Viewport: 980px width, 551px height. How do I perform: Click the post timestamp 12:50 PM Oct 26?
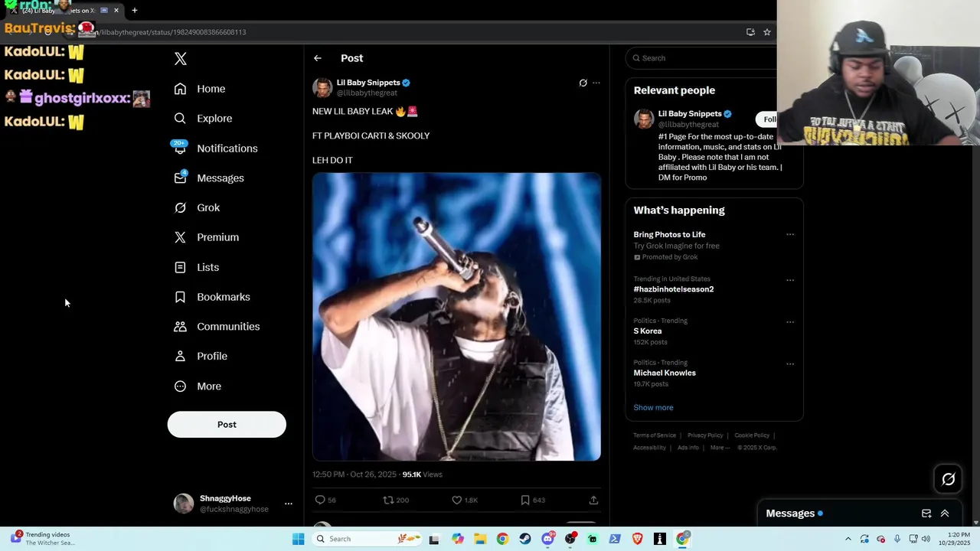click(354, 474)
